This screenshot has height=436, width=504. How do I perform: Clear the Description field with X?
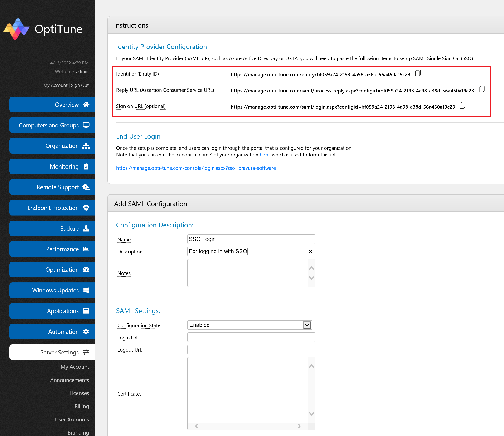310,251
